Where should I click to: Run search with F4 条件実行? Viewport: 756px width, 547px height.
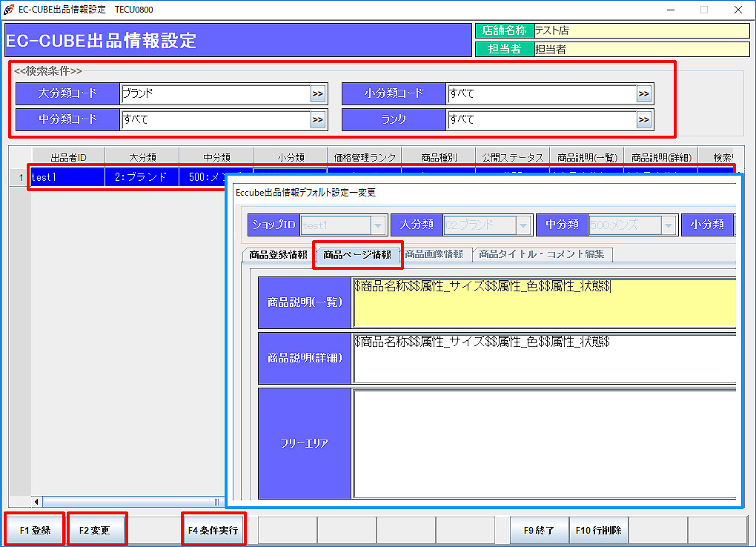(x=213, y=531)
